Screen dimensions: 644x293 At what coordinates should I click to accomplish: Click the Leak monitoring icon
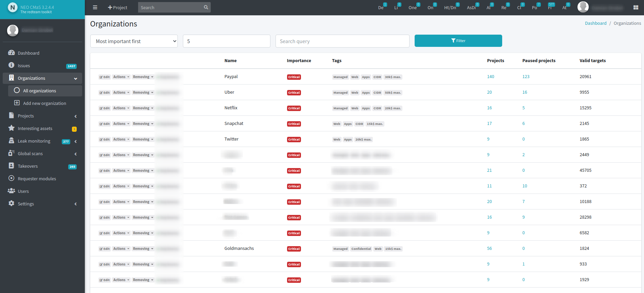(x=12, y=141)
